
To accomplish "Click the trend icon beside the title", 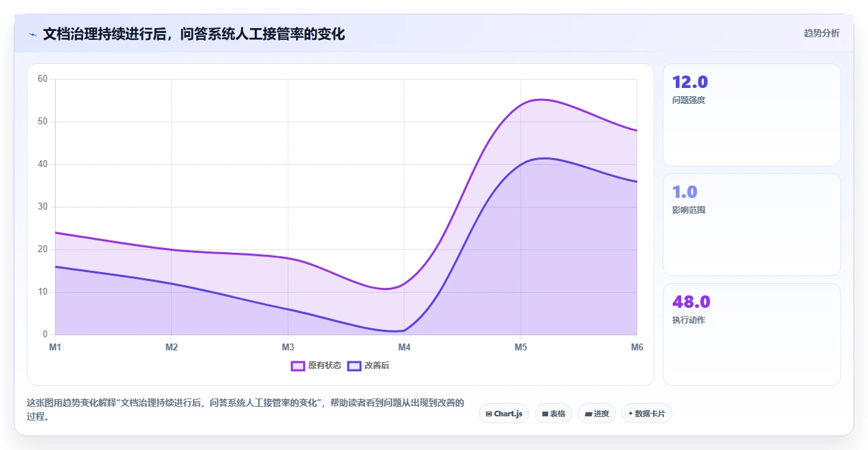I will pyautogui.click(x=32, y=34).
